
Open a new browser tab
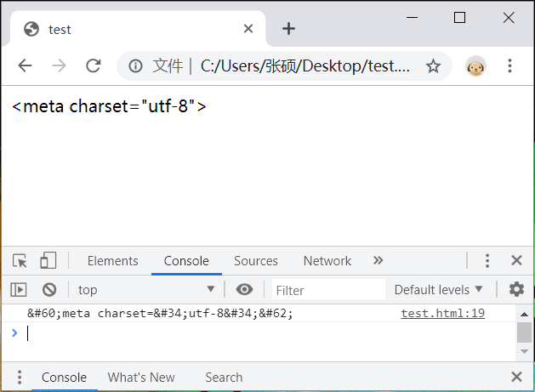tap(288, 29)
